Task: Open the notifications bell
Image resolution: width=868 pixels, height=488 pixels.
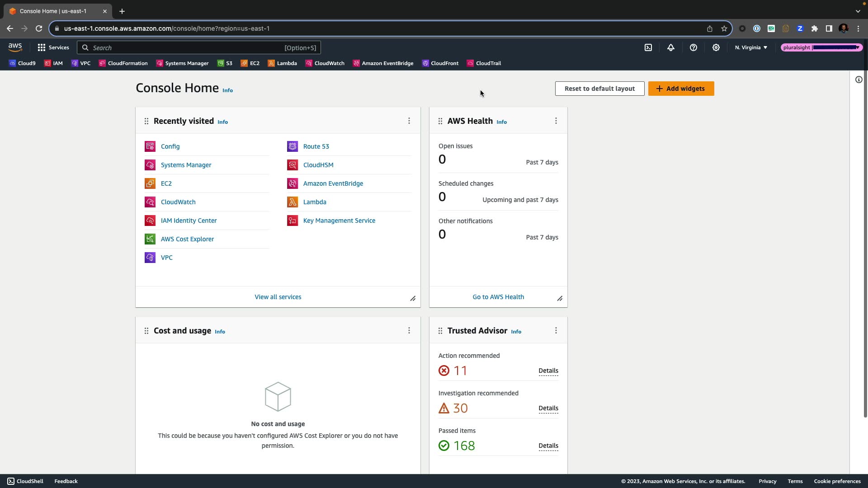Action: click(x=671, y=47)
